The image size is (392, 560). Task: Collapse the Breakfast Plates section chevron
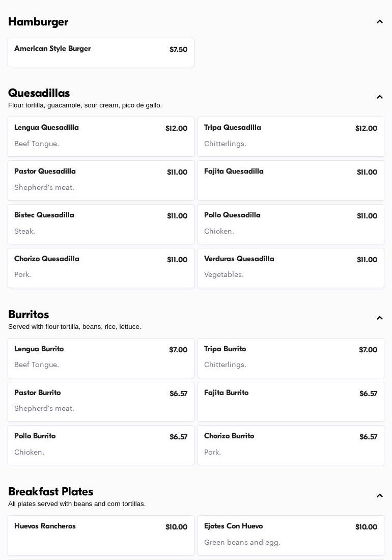click(380, 496)
